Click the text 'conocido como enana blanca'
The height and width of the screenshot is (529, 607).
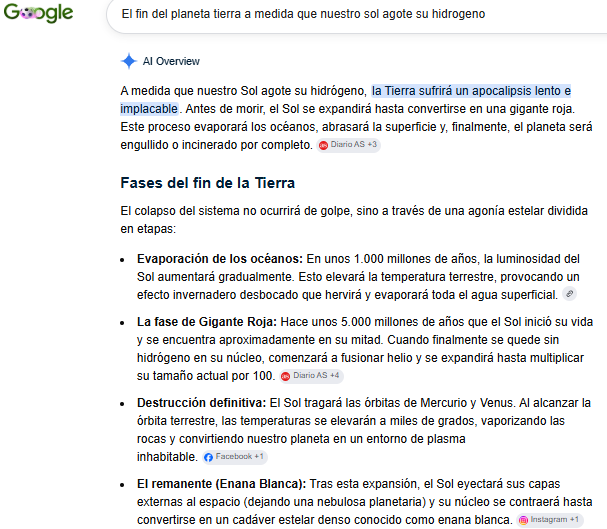pos(436,520)
